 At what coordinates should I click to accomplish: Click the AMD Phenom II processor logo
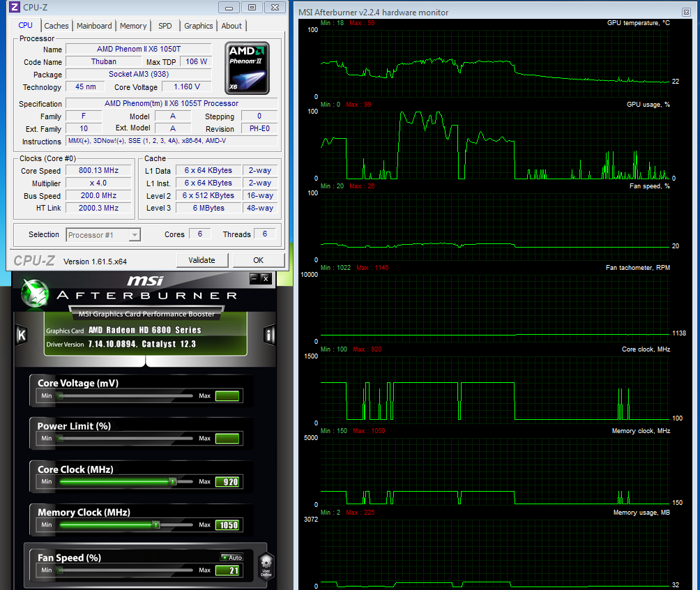click(x=247, y=68)
